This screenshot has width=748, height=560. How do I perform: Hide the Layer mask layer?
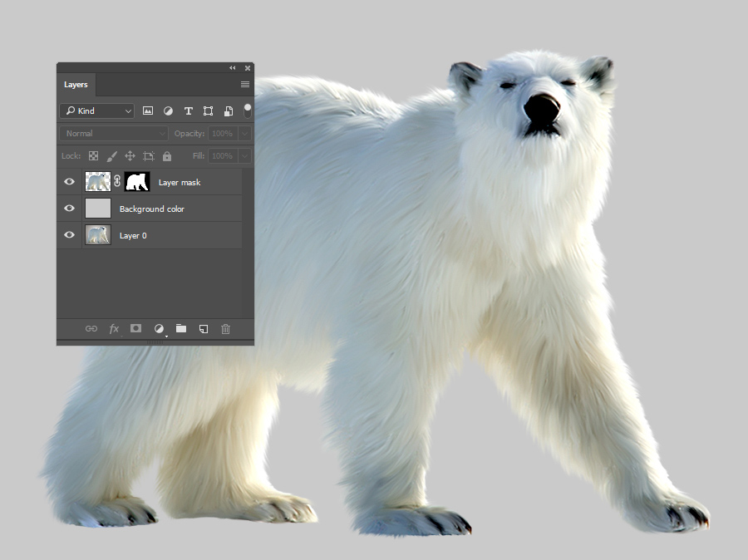point(70,182)
